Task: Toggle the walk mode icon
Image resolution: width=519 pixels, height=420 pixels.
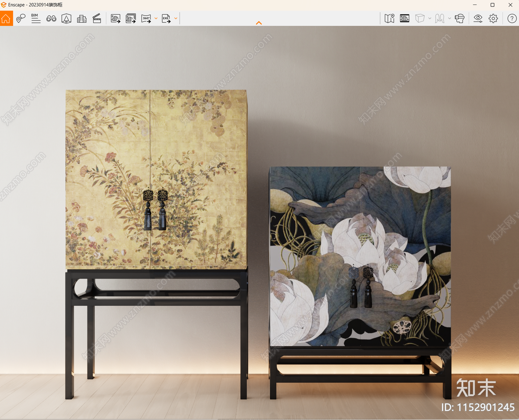Action: [x=440, y=19]
